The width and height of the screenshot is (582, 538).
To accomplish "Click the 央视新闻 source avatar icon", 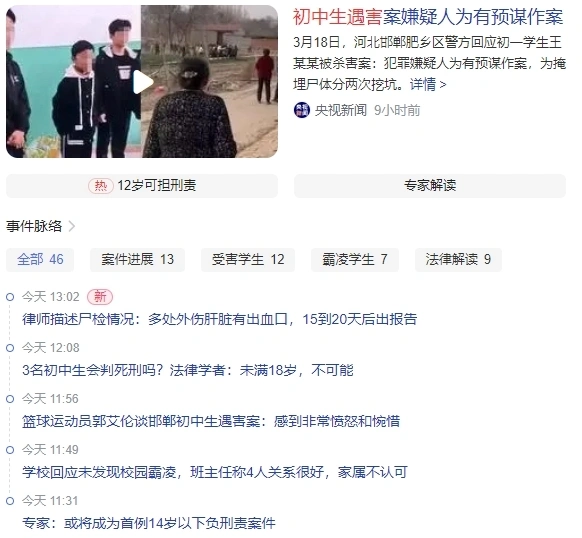I will point(301,110).
